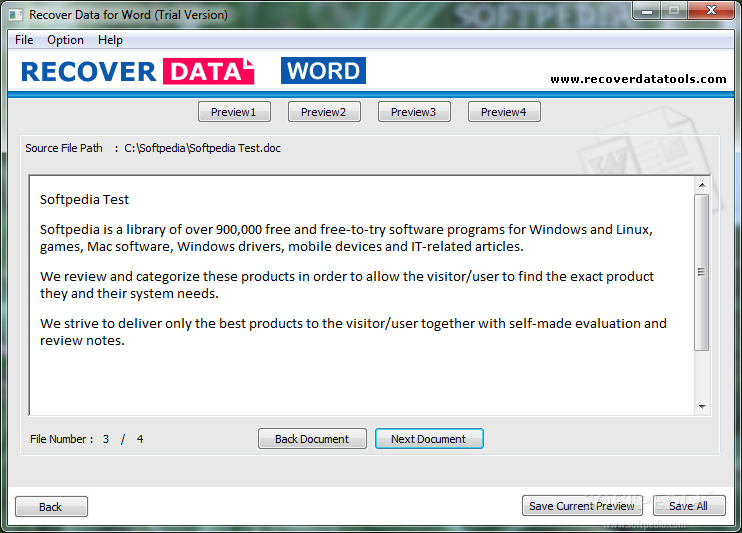Select the Preview3 button
This screenshot has height=533, width=742.
coord(414,112)
